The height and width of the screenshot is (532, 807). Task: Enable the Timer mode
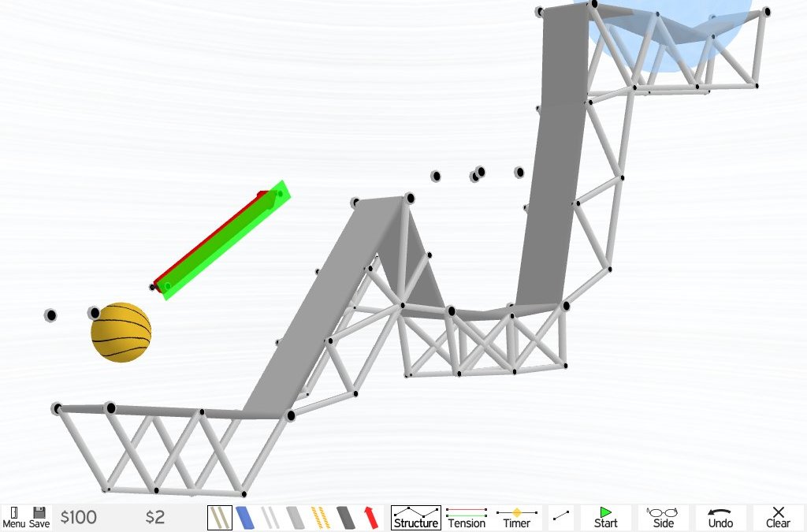[x=517, y=518]
